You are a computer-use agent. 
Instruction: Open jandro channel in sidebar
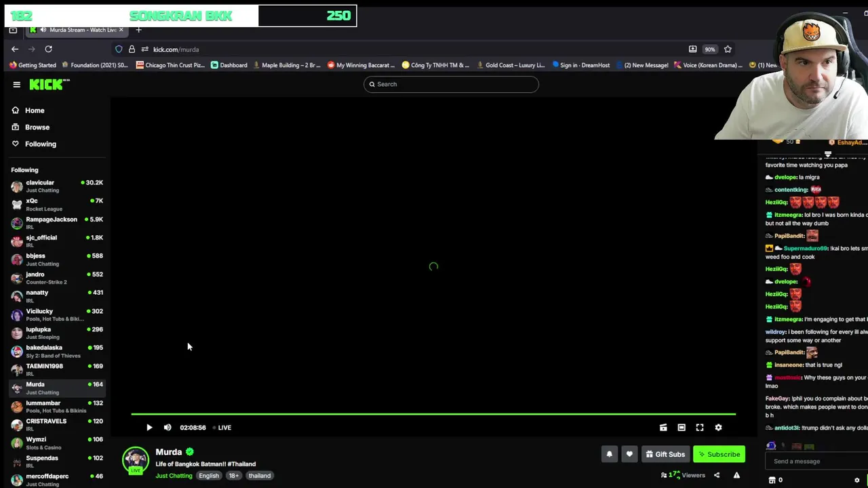click(x=58, y=278)
